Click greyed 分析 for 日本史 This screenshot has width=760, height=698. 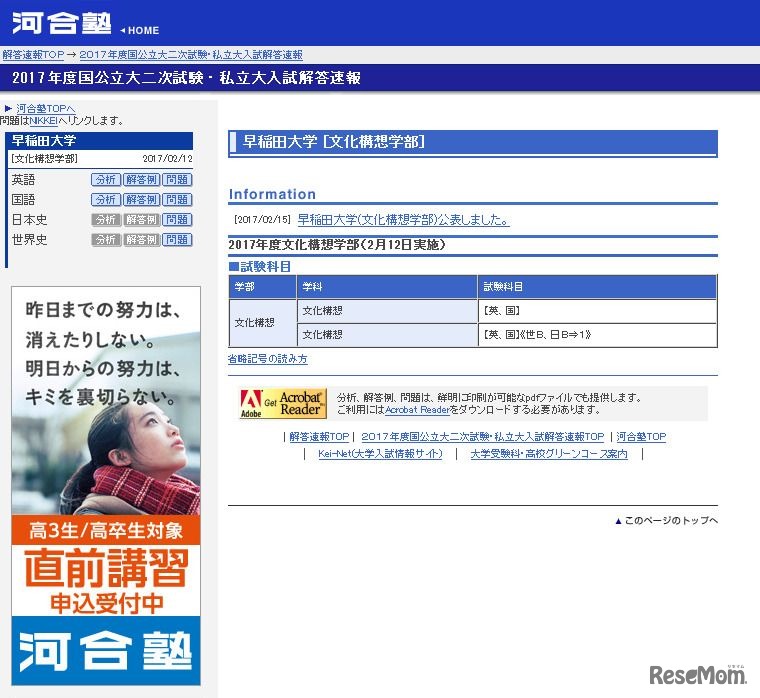[x=106, y=220]
